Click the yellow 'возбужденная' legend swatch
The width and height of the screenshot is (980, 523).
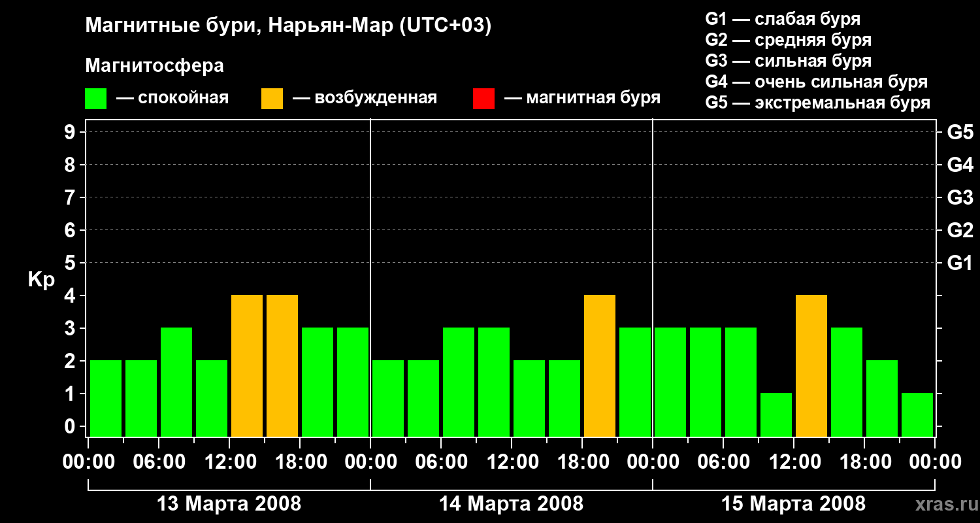pyautogui.click(x=272, y=99)
